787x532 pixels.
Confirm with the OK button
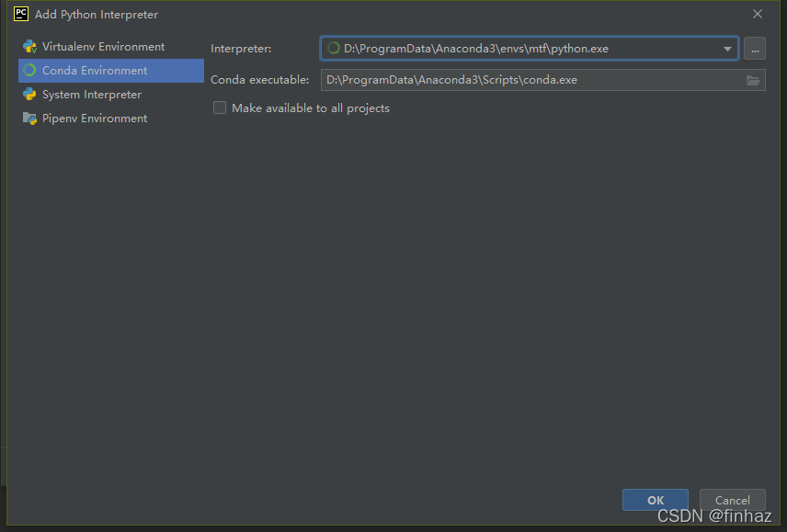(x=655, y=500)
